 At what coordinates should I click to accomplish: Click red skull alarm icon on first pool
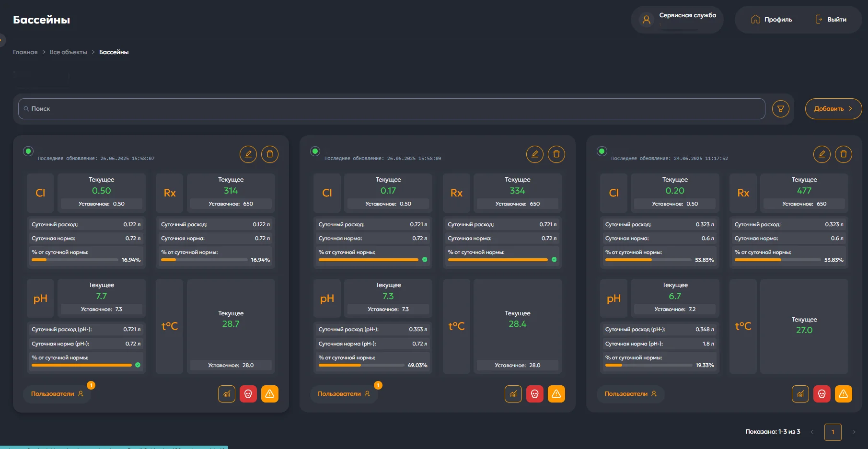(248, 394)
